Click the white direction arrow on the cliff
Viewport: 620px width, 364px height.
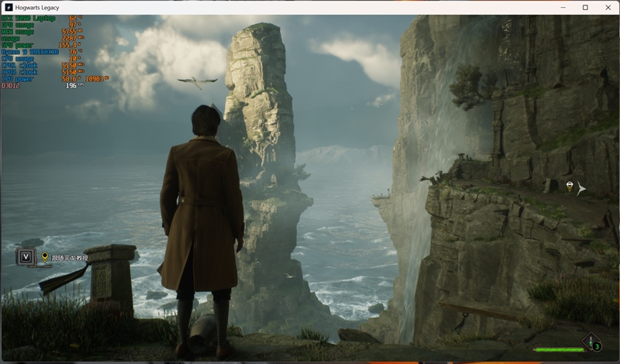[581, 188]
